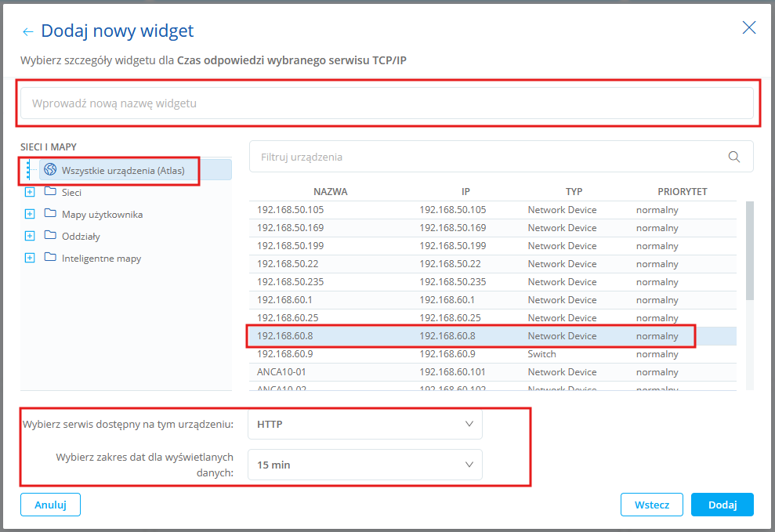This screenshot has width=775, height=532.
Task: Expand the Mapy użytkownika tree node
Action: click(x=30, y=214)
